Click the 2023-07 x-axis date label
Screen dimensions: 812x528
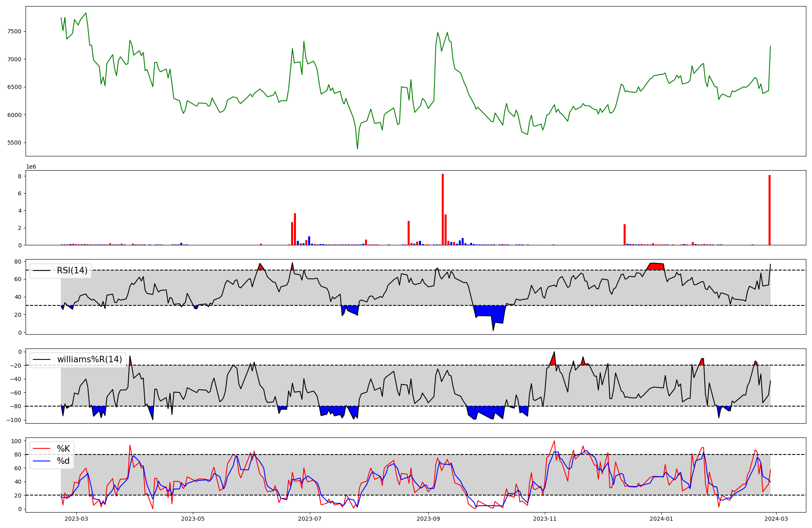(x=310, y=518)
